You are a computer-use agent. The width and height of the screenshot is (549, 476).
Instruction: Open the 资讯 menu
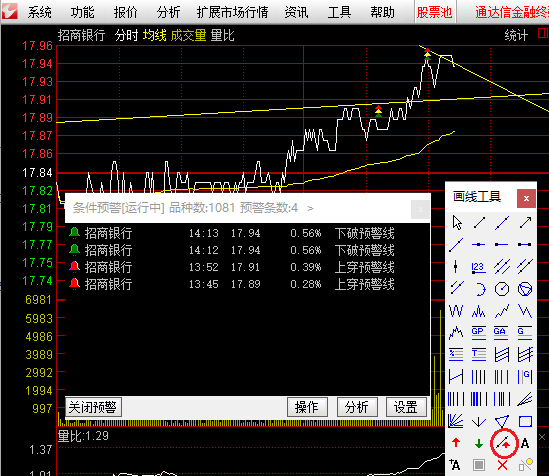point(296,13)
